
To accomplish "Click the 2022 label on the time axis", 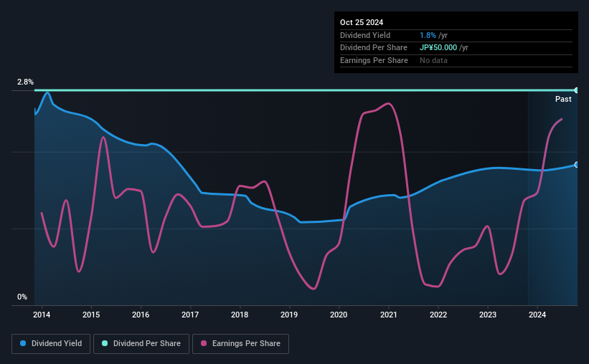I will pyautogui.click(x=438, y=315).
